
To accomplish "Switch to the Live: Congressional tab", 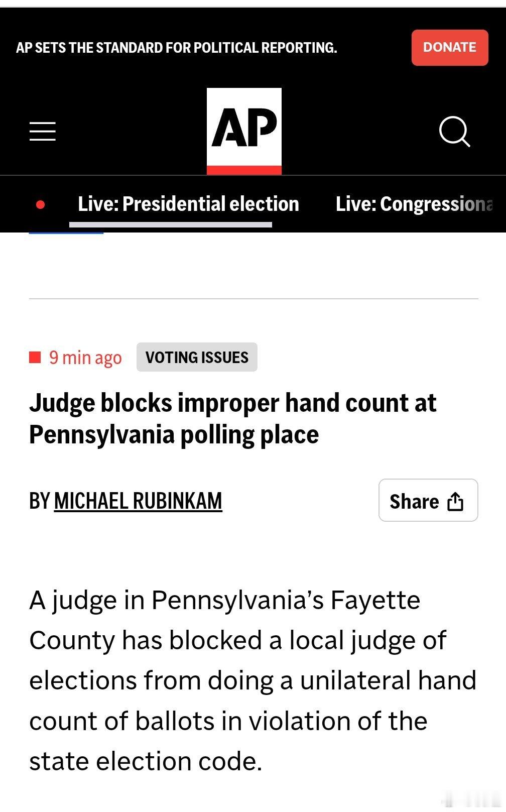I will pos(414,204).
